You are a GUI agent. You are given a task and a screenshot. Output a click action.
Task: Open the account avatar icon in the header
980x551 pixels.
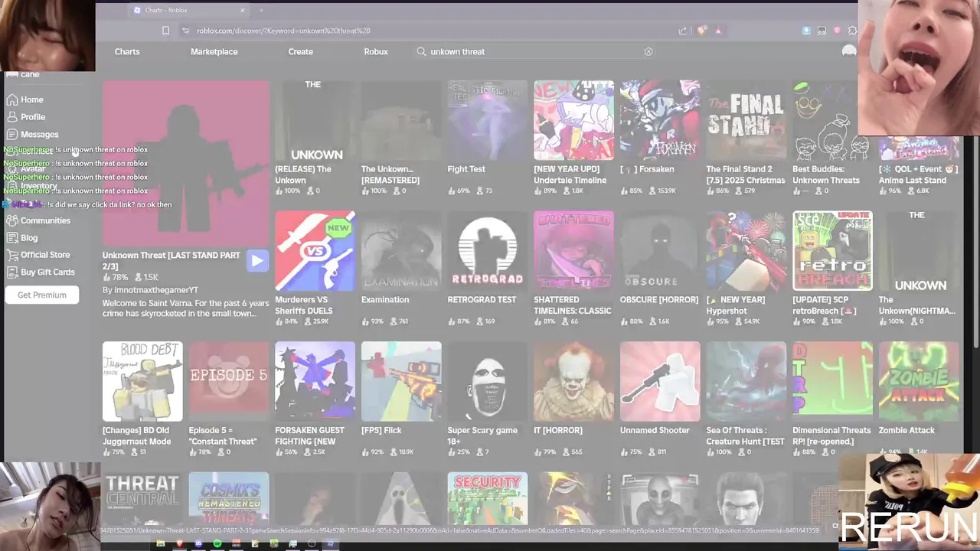[849, 51]
